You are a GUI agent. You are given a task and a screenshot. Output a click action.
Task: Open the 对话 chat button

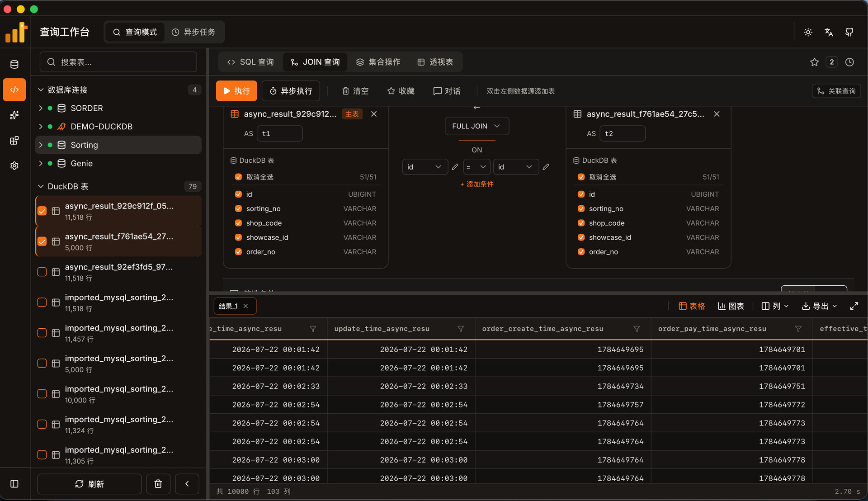tap(447, 91)
